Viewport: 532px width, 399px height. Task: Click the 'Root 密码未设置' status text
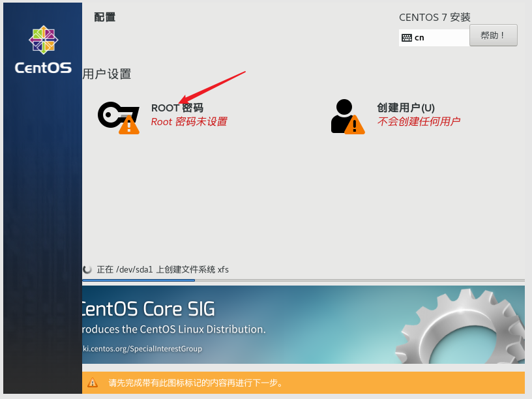coord(189,121)
